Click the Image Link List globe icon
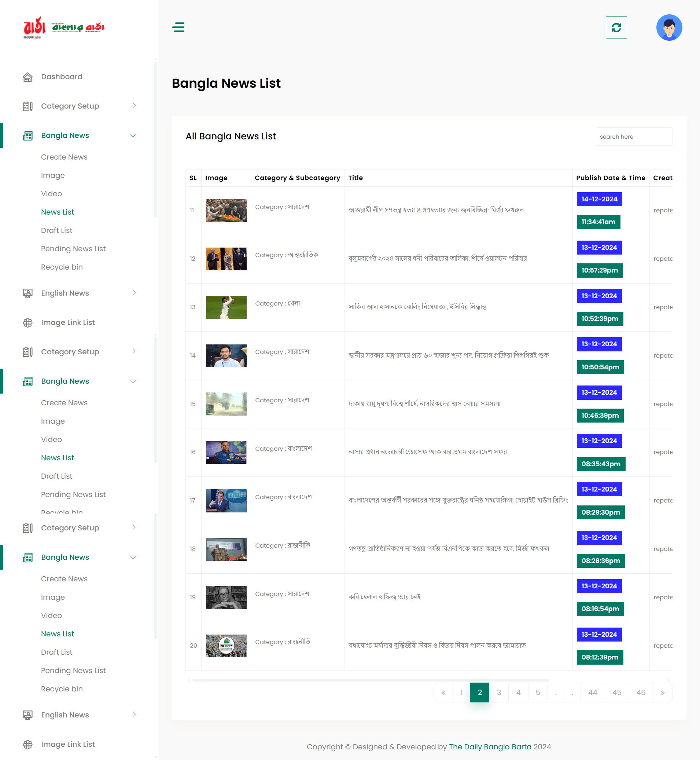 27,322
